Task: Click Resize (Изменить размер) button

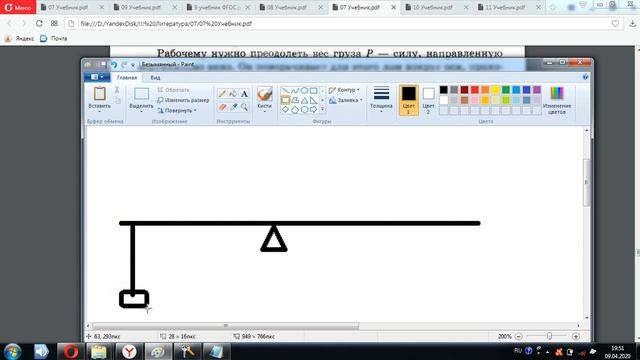Action: (x=183, y=100)
